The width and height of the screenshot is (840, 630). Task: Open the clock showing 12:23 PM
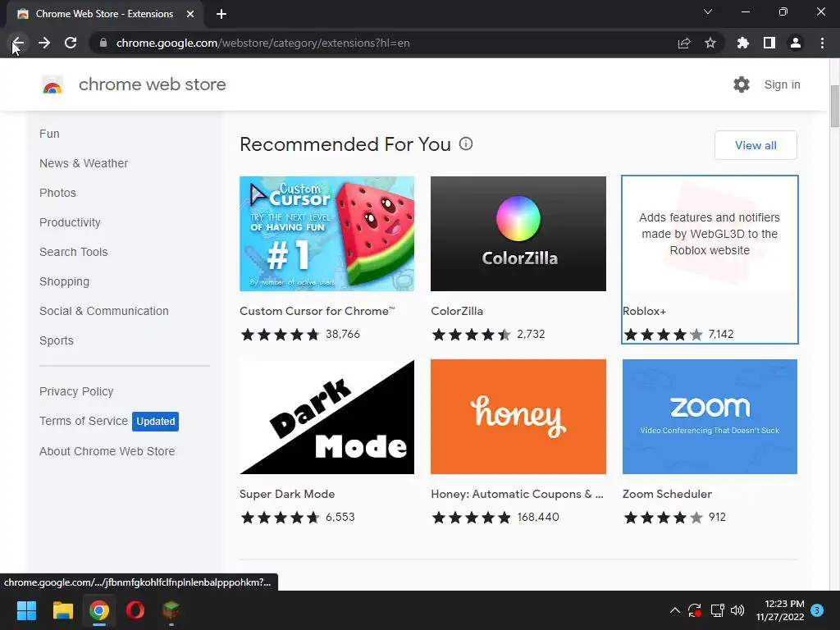(780, 610)
